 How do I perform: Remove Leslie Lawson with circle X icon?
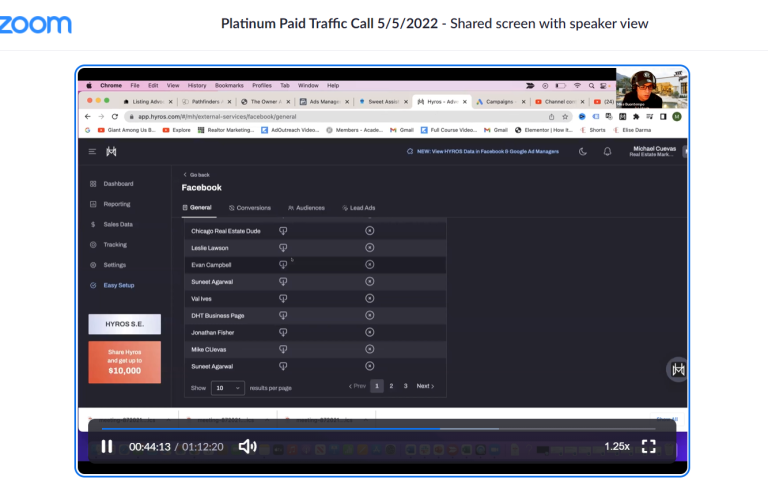point(369,248)
